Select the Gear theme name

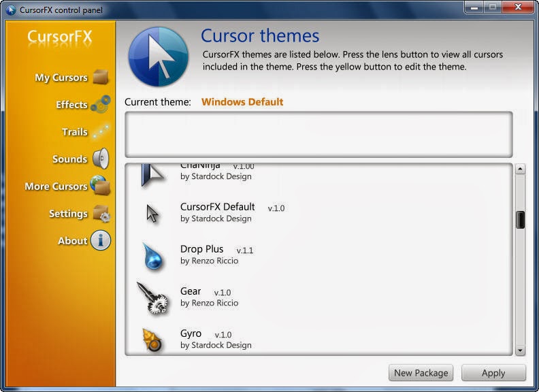point(191,291)
